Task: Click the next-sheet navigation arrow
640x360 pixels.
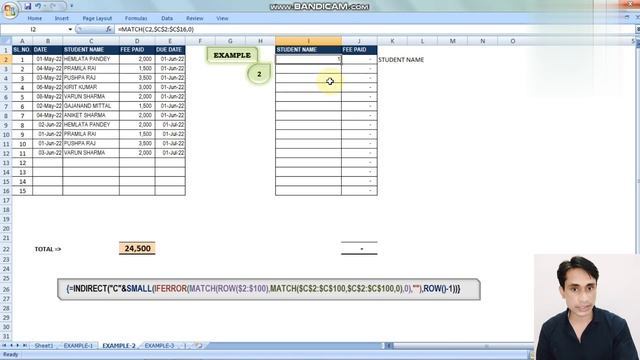Action: (18, 346)
